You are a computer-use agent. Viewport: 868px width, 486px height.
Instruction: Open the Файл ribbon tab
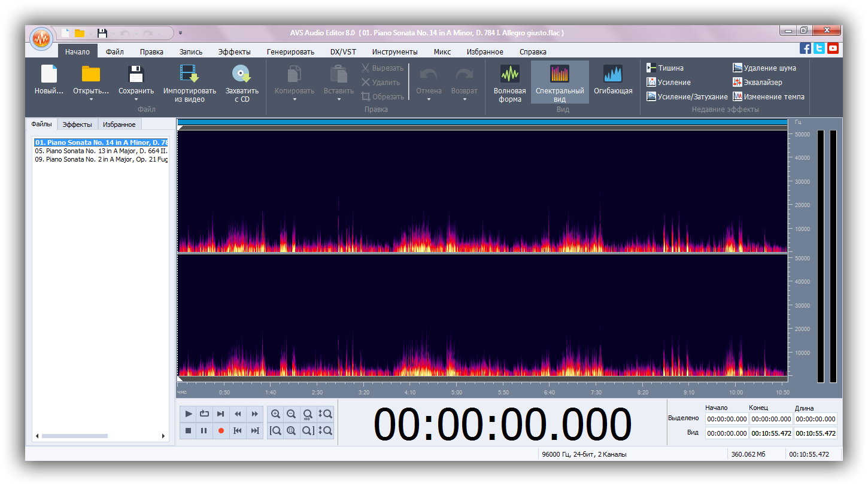(x=115, y=52)
